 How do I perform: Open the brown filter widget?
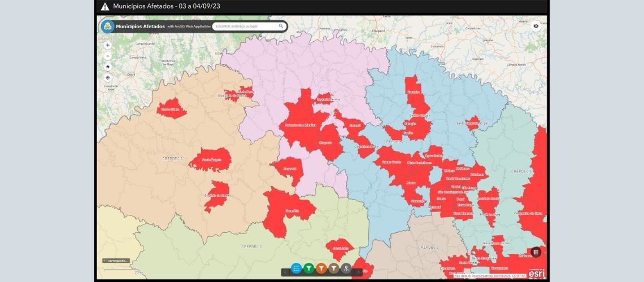click(334, 268)
